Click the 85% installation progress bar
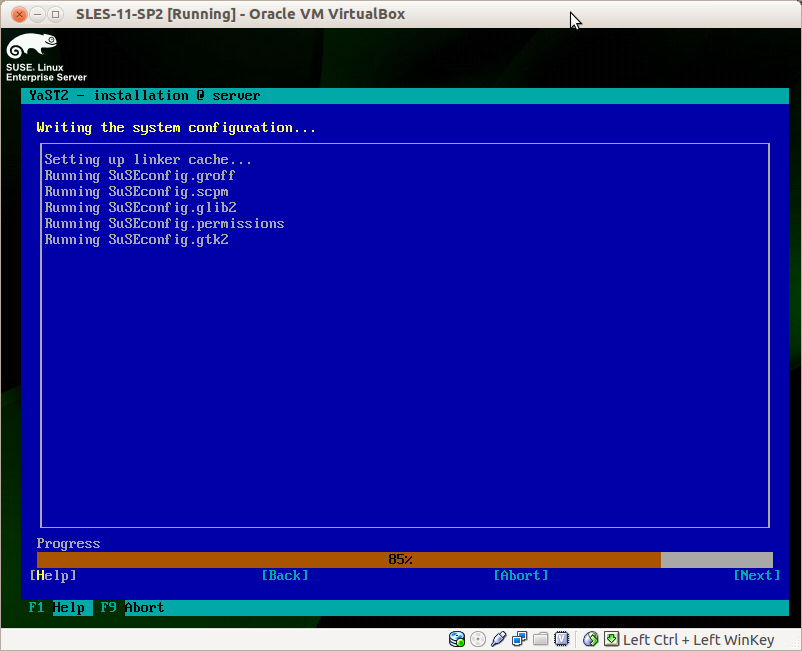This screenshot has height=651, width=802. [x=405, y=559]
